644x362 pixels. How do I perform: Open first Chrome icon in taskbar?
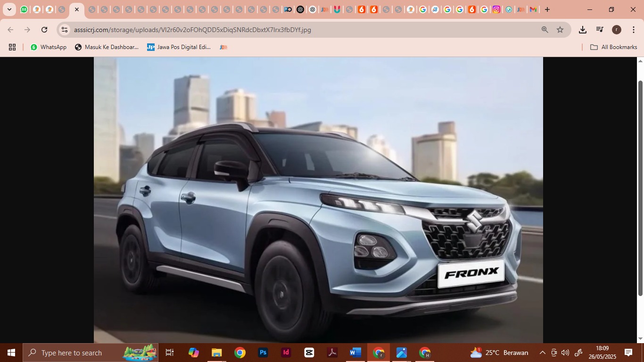tap(240, 353)
